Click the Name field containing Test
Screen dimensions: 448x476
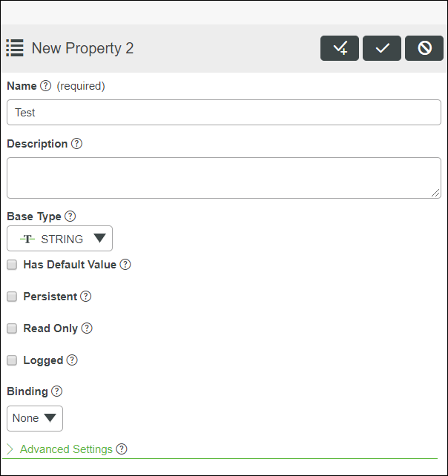[x=223, y=113]
